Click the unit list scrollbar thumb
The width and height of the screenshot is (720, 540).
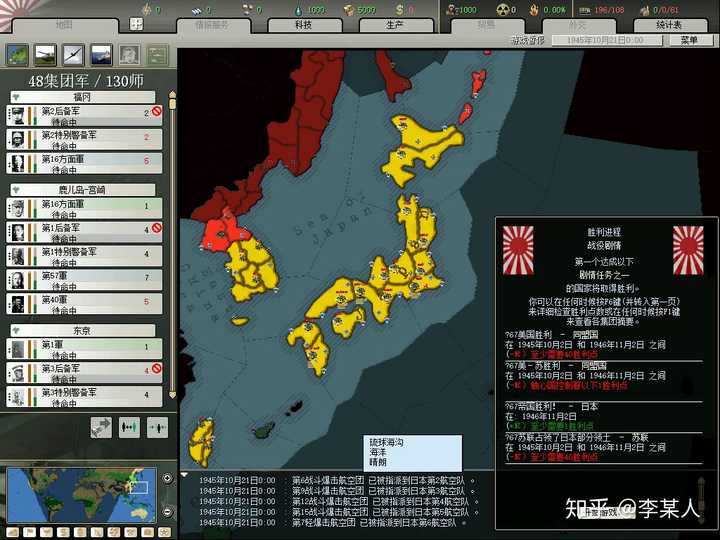click(x=173, y=104)
